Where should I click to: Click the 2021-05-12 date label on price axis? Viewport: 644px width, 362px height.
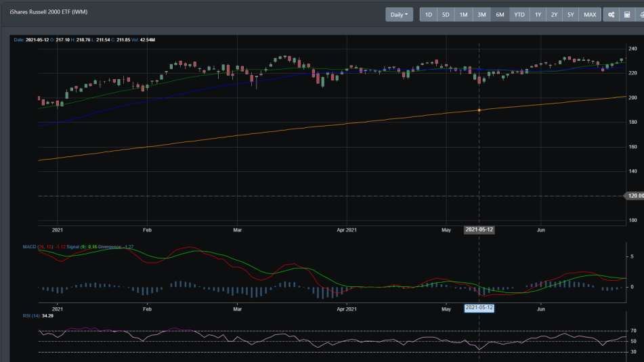click(479, 230)
